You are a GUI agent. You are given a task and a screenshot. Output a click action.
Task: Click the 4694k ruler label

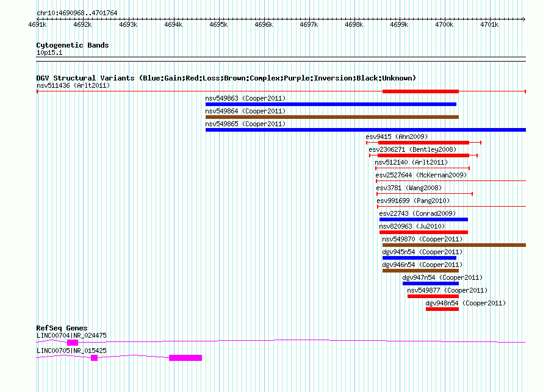click(x=173, y=24)
